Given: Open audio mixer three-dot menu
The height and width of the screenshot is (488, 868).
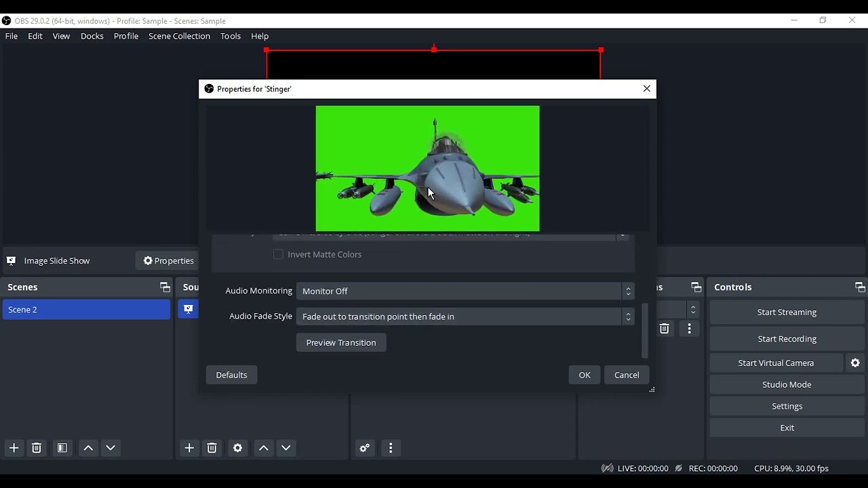Looking at the screenshot, I should [391, 448].
